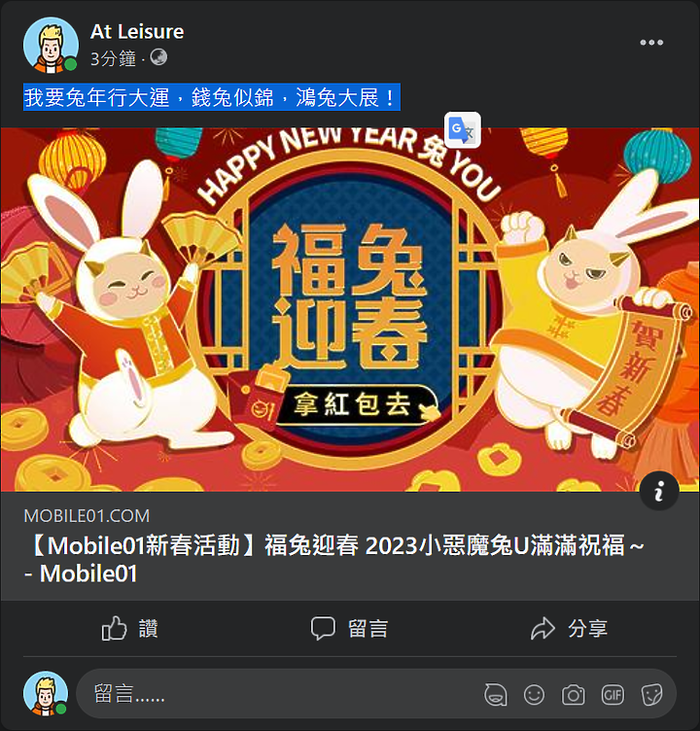This screenshot has height=731, width=700.
Task: Open the GIF picker in comment box
Action: click(x=612, y=695)
